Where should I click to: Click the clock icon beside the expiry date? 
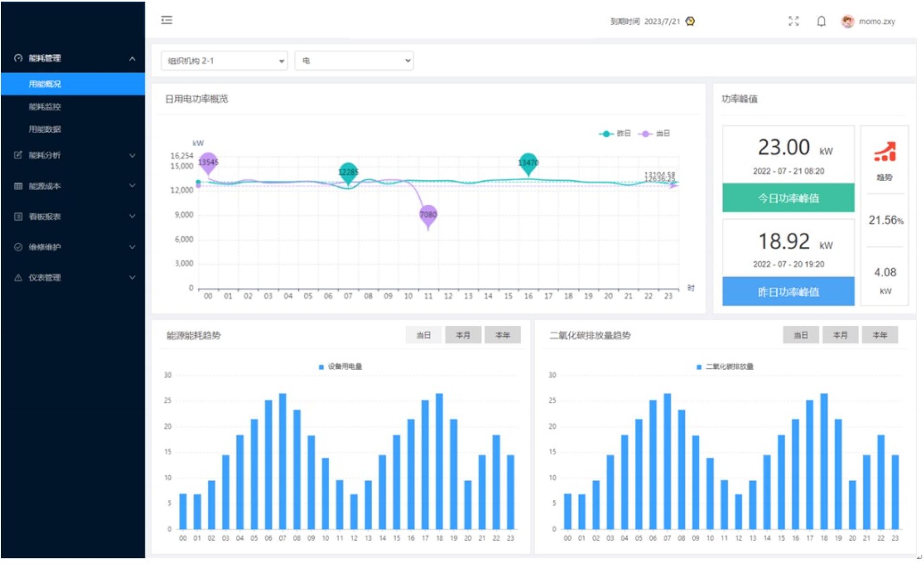tap(690, 21)
